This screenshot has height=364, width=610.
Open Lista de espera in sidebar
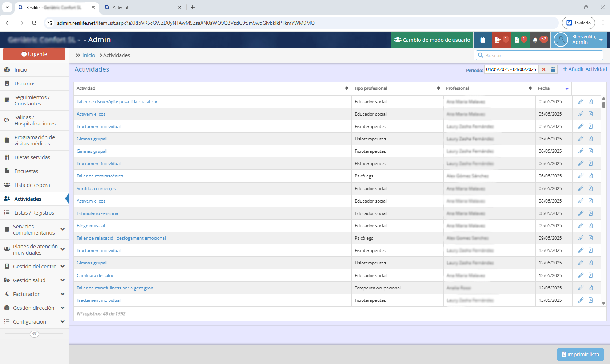pyautogui.click(x=35, y=185)
